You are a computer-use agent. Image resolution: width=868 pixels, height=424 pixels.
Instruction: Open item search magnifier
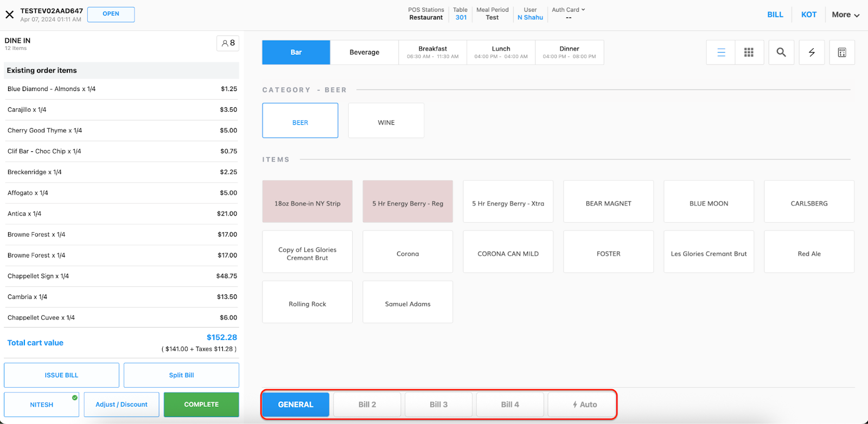[x=781, y=53]
